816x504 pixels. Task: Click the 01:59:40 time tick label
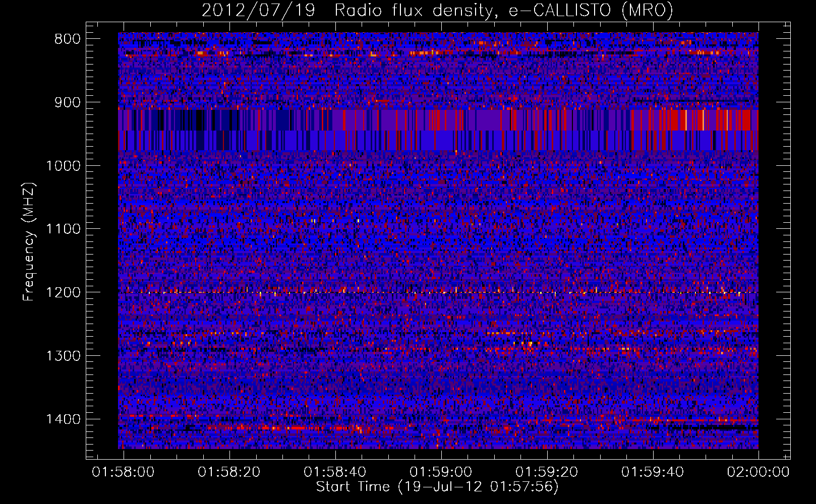click(x=653, y=472)
